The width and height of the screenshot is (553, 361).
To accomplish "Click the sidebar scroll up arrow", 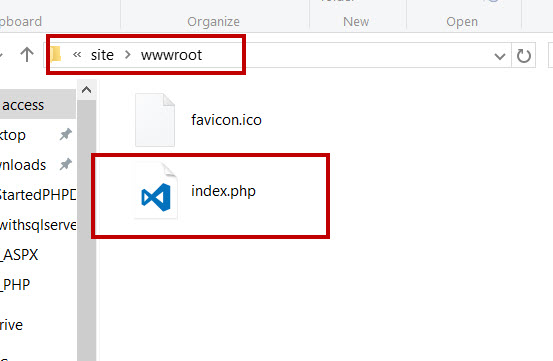I will 86,90.
